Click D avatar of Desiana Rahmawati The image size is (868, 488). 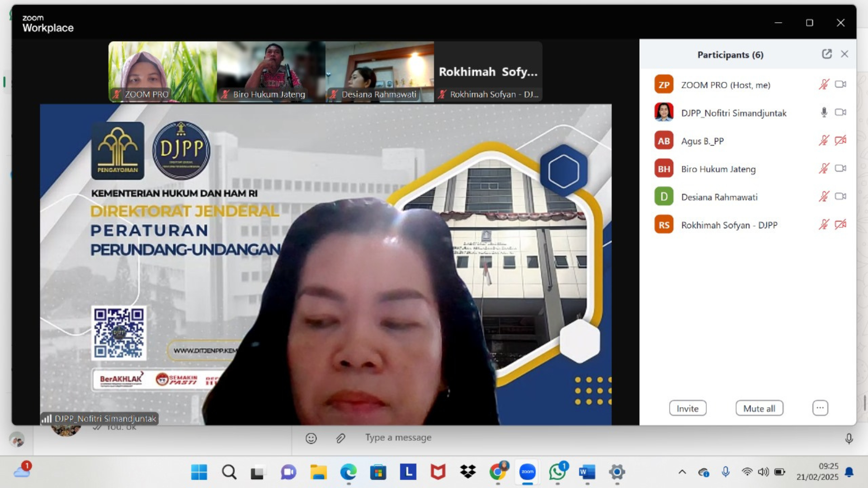click(664, 197)
